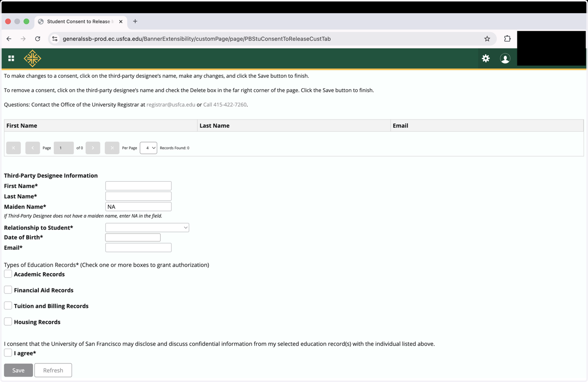Open the Banner apps grid menu
Screen dimensions: 588x382
click(x=11, y=58)
